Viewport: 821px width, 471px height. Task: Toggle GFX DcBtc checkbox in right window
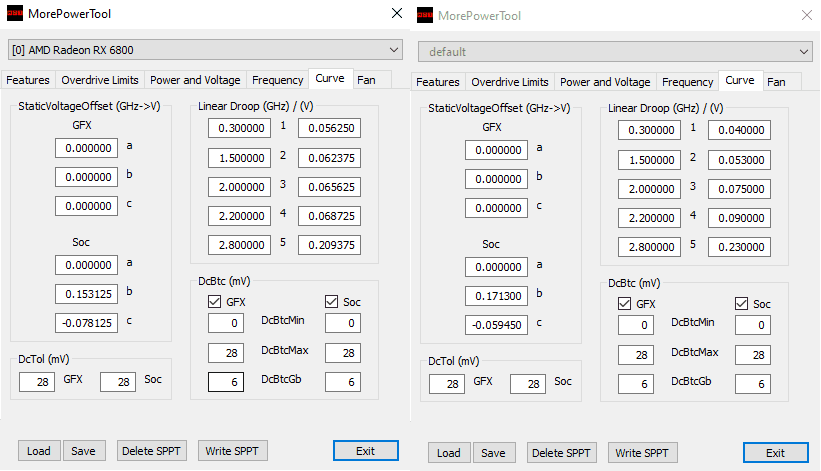(624, 304)
